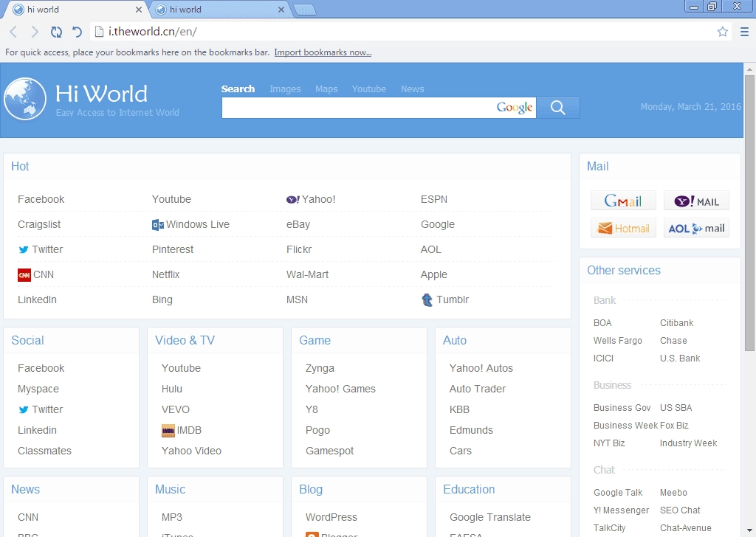Open Wal-Mart link
The image size is (756, 537).
click(307, 274)
